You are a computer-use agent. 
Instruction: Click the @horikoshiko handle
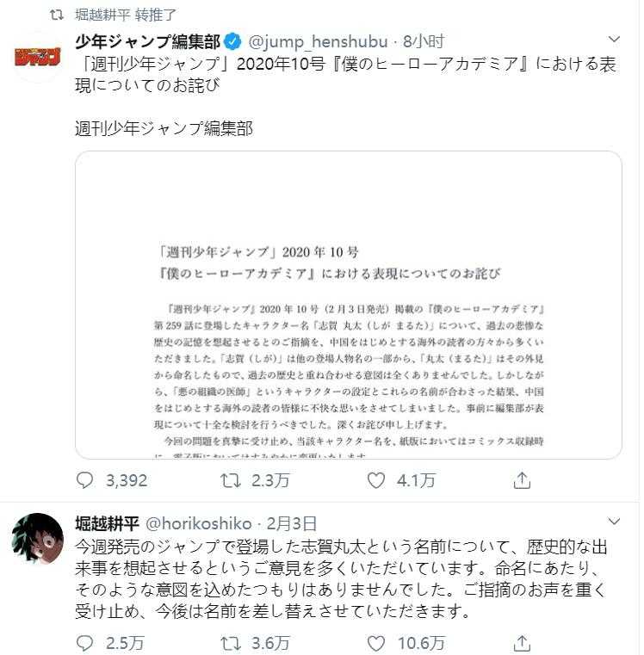[x=199, y=523]
